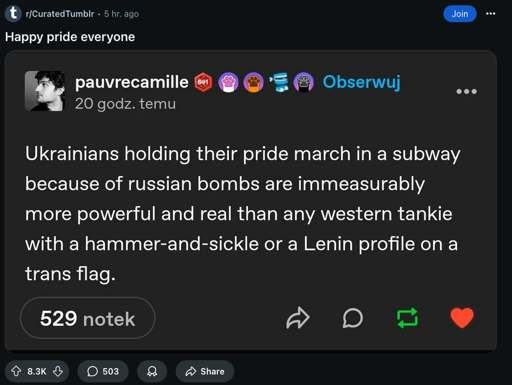
Task: Click the Reddit upvote arrow icon
Action: pyautogui.click(x=16, y=371)
